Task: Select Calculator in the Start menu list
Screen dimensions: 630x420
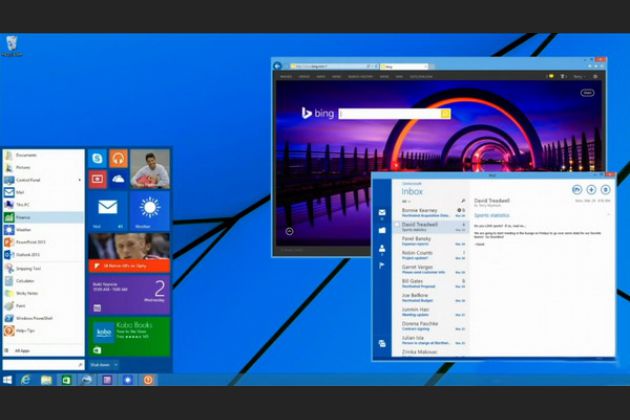Action: [x=27, y=279]
